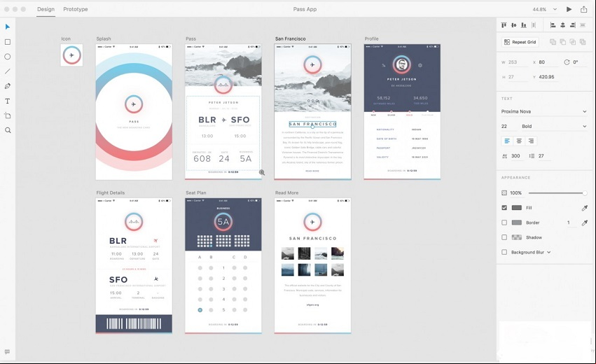Click the rotation icon next to 0°

tap(567, 62)
